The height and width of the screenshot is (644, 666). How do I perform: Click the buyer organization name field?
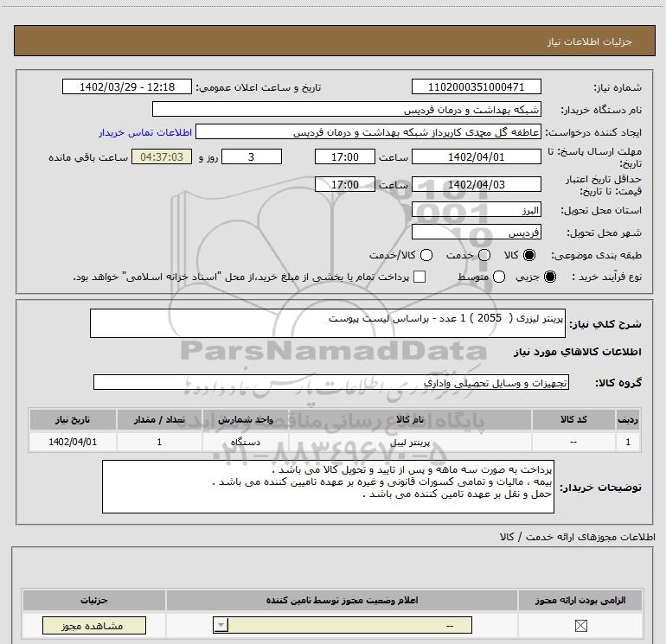[347, 110]
